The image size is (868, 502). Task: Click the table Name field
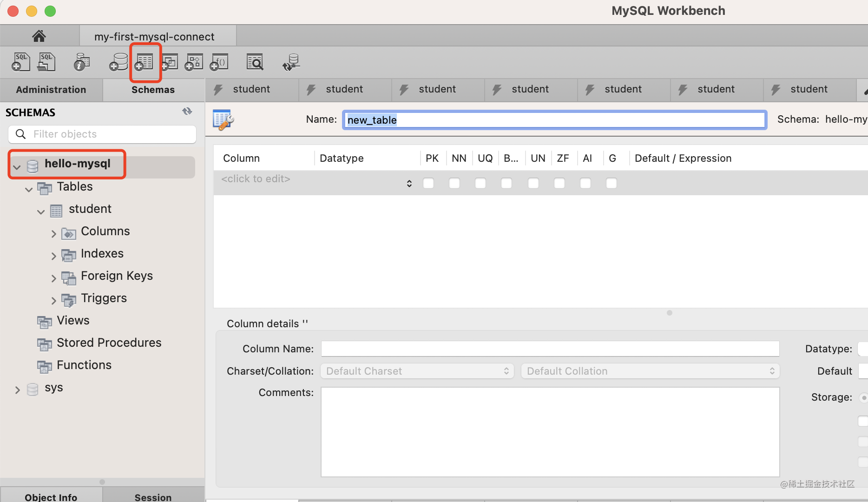tap(554, 120)
